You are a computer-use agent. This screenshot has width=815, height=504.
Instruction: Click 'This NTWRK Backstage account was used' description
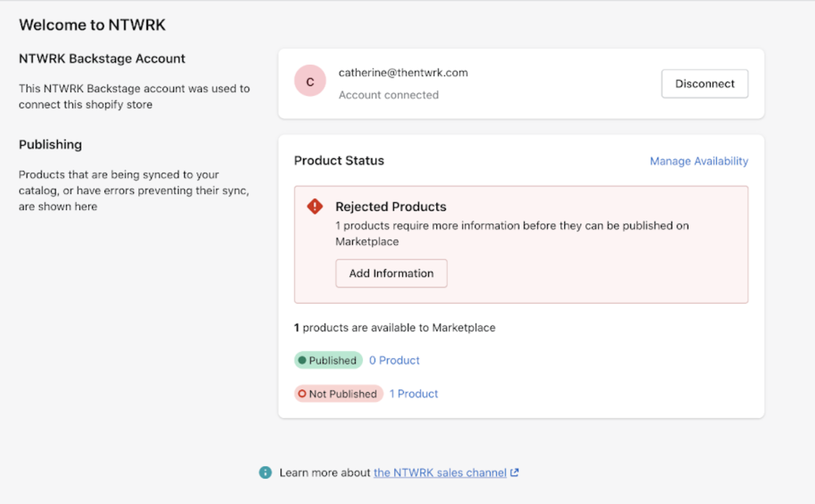134,96
